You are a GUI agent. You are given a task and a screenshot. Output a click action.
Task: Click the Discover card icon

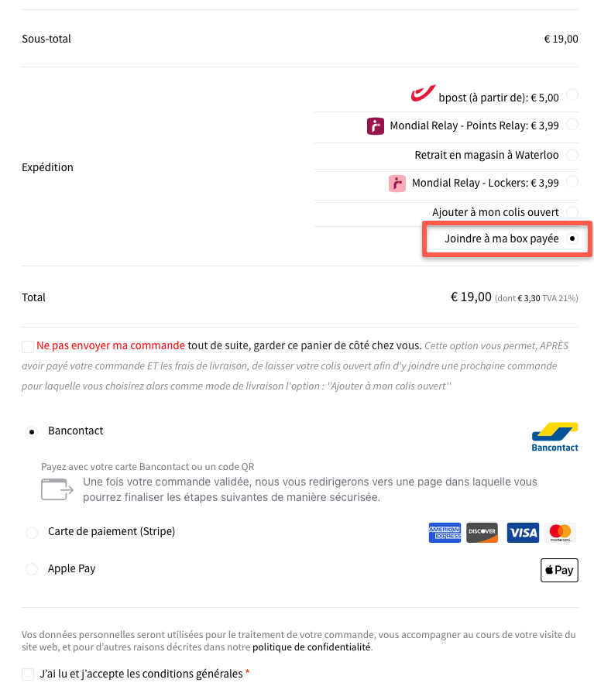coord(482,533)
